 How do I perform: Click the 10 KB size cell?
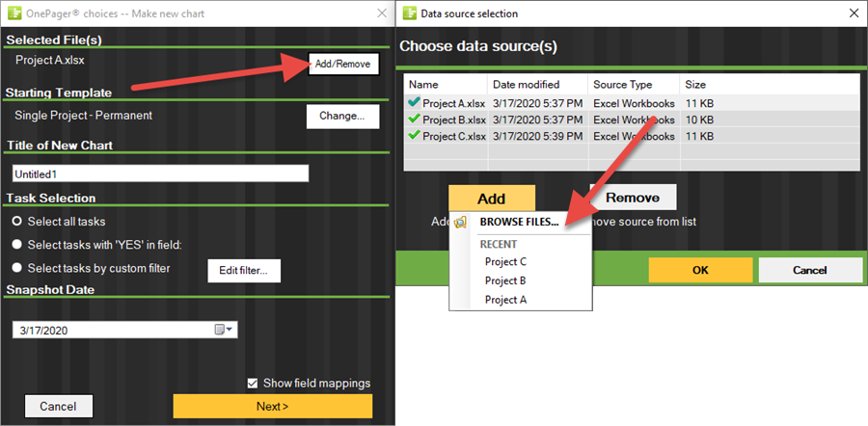click(x=699, y=120)
